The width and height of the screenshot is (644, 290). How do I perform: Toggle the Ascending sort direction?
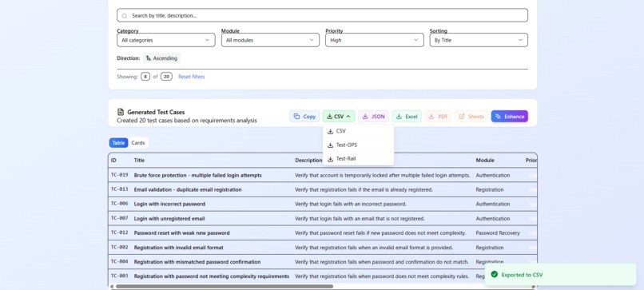(161, 58)
